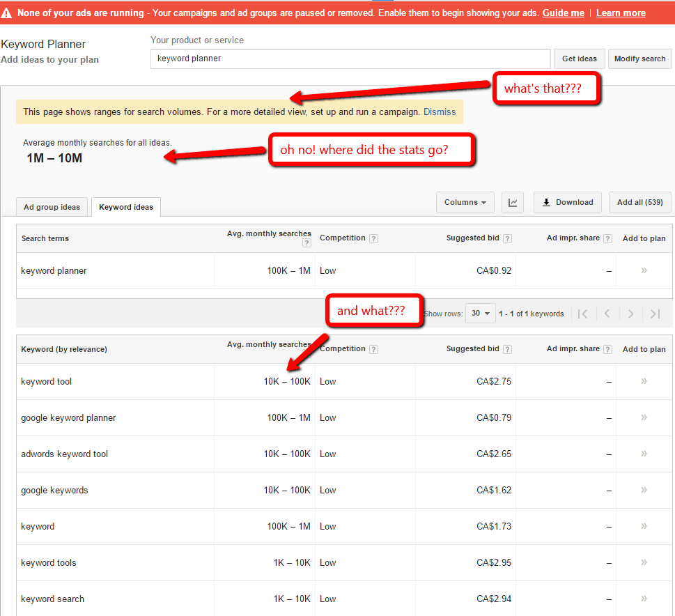The image size is (675, 616).
Task: Dismiss the search volume ranges notice
Action: click(x=440, y=111)
